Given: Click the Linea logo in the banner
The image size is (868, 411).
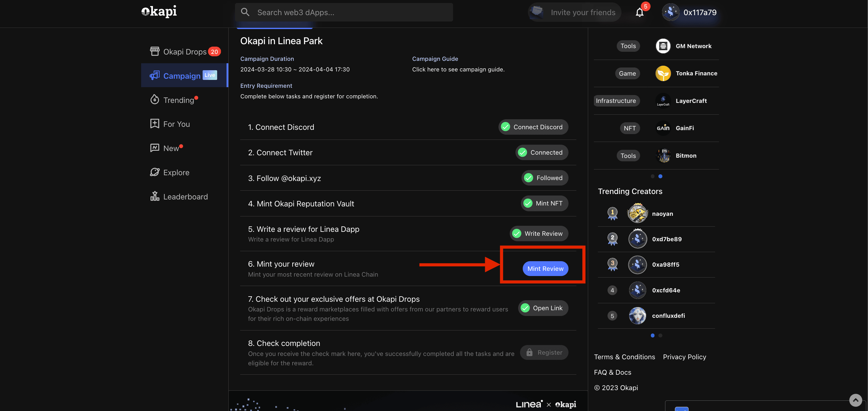Looking at the screenshot, I should [x=529, y=404].
